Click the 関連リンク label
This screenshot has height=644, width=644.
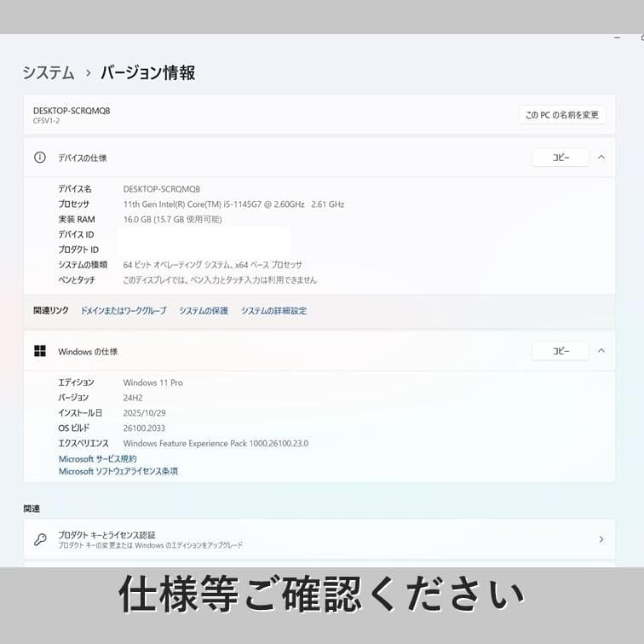[51, 310]
